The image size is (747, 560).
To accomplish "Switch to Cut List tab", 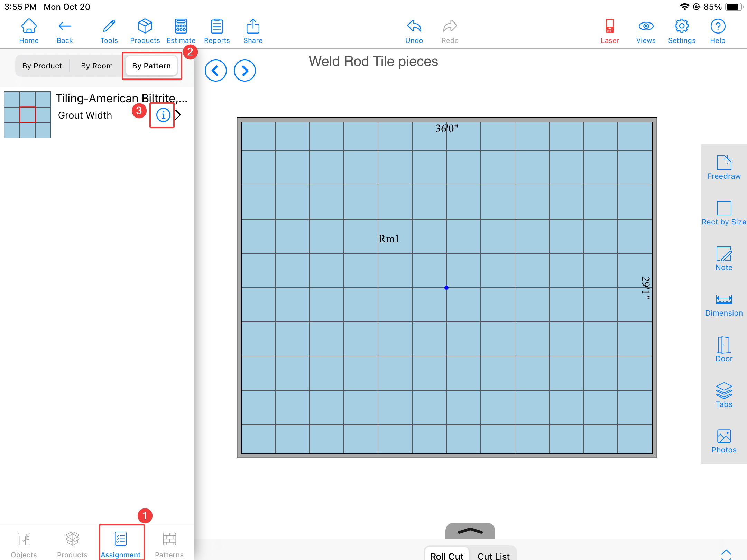I will [x=493, y=555].
